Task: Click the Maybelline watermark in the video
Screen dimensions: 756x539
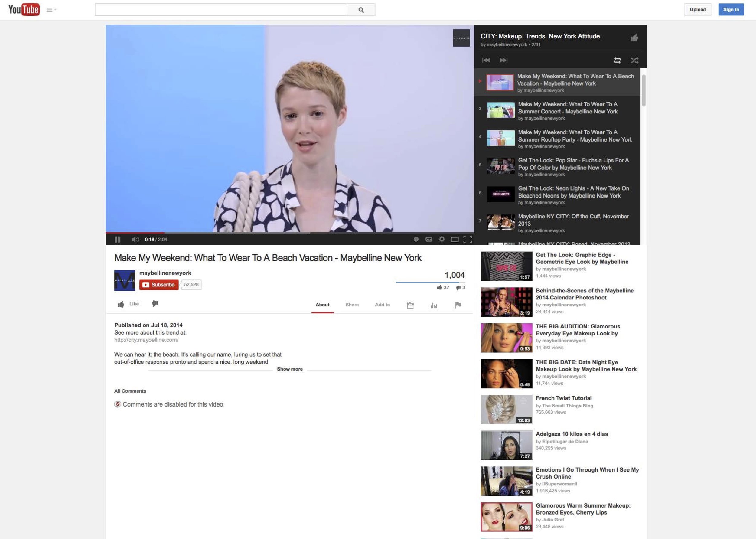Action: (461, 38)
